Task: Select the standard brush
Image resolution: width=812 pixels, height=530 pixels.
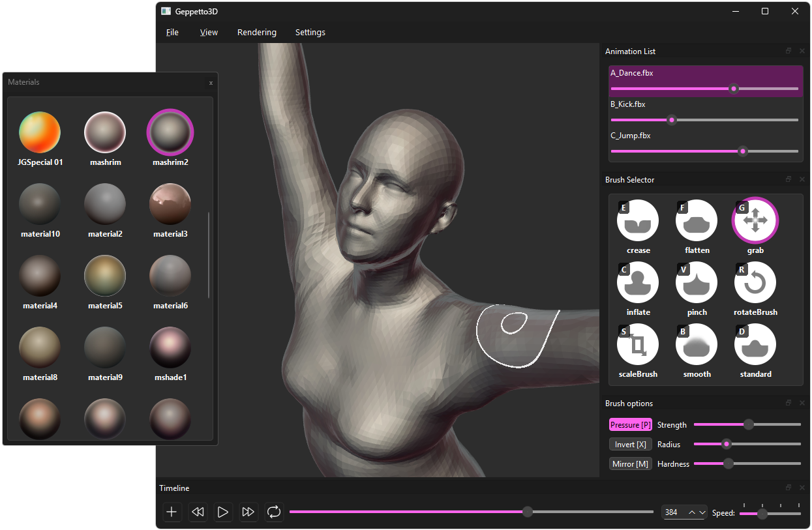Action: click(755, 344)
